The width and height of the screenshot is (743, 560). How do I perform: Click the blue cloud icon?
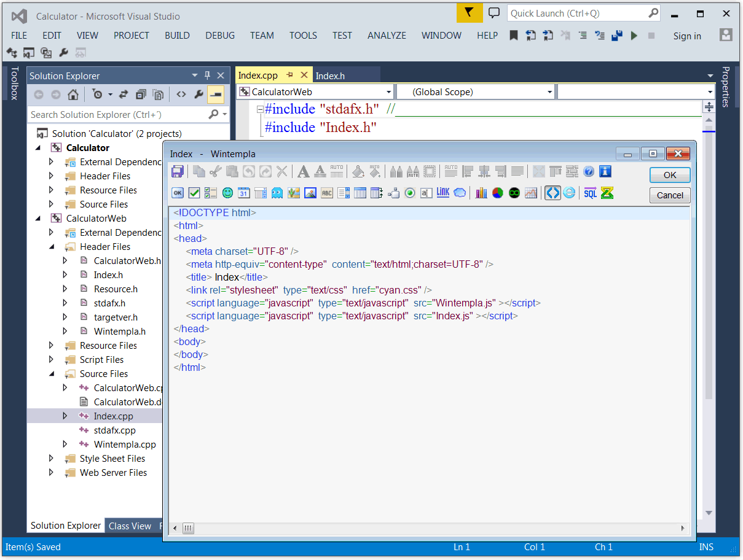click(x=460, y=193)
